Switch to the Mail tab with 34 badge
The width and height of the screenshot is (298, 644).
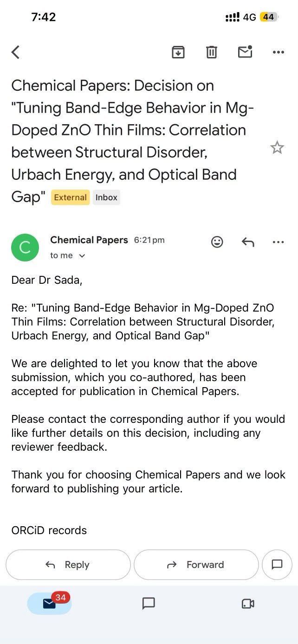coord(50,603)
